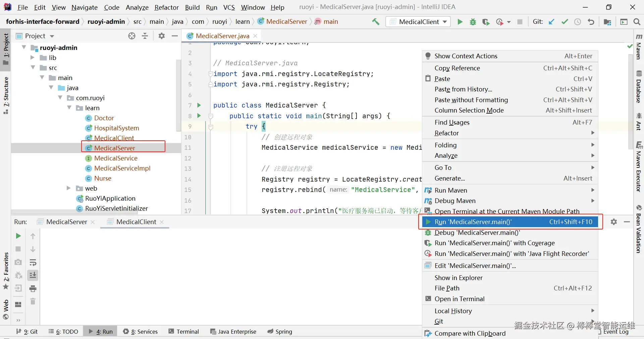Click the print icon in Run panel

(x=33, y=288)
